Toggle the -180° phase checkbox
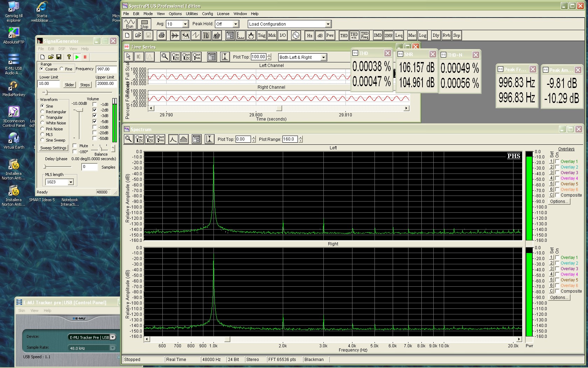This screenshot has height=368, width=588. point(75,152)
